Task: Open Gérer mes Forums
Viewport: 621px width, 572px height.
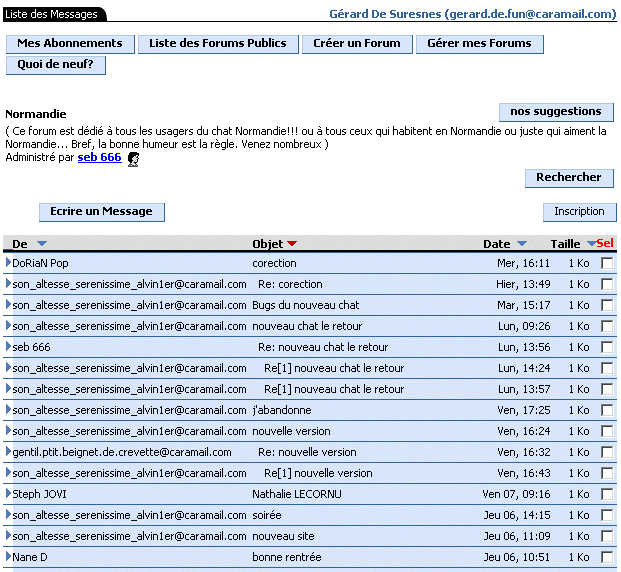Action: 479,44
